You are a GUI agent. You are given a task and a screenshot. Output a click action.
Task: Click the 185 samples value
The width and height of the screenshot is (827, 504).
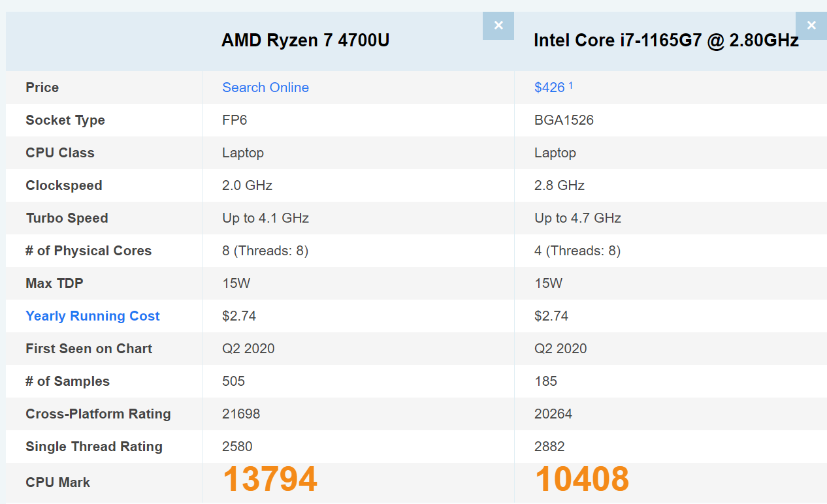[x=545, y=381]
